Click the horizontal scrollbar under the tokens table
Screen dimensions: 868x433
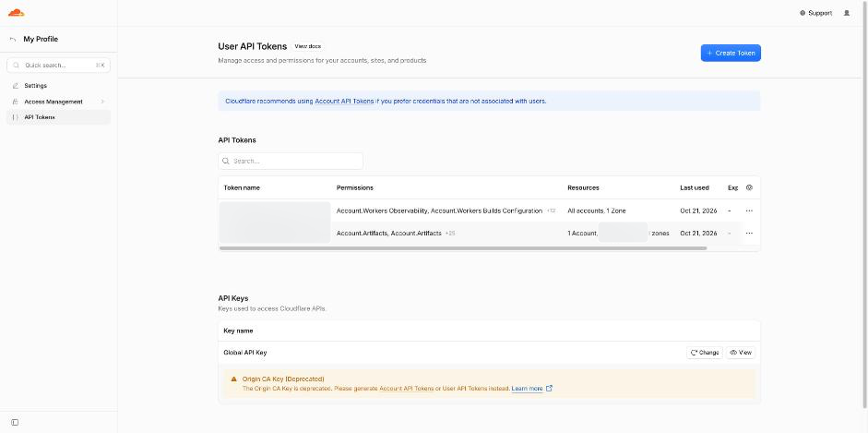pyautogui.click(x=463, y=248)
